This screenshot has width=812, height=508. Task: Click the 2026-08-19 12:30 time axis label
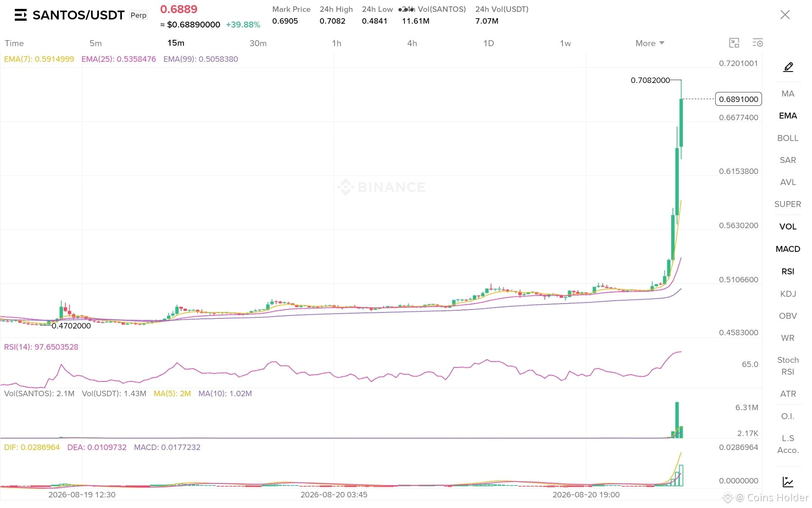(82, 495)
